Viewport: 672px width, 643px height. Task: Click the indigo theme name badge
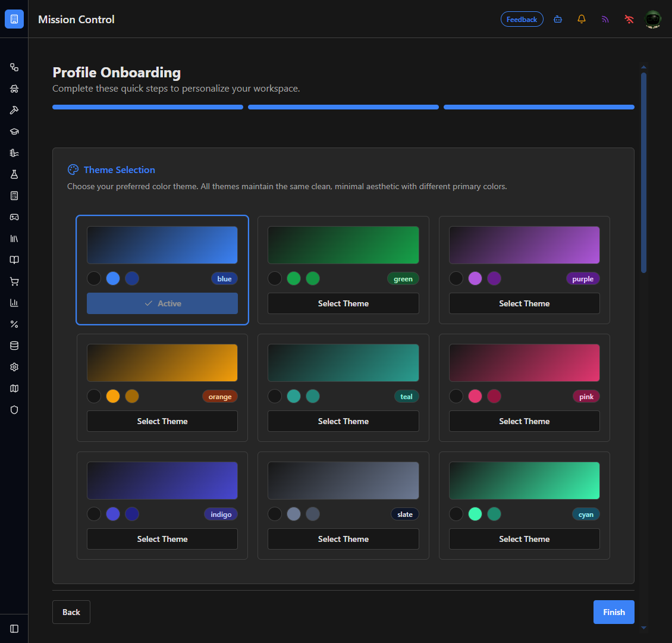click(x=221, y=514)
